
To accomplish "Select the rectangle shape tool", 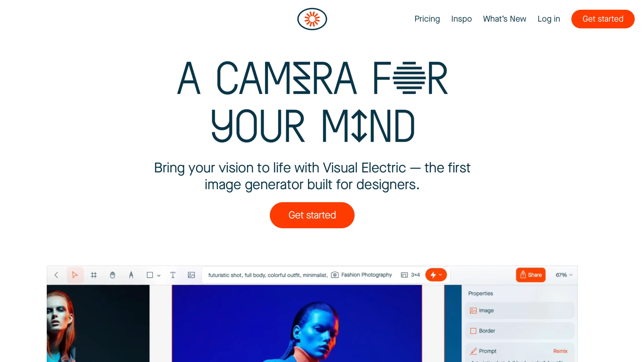I will point(150,275).
